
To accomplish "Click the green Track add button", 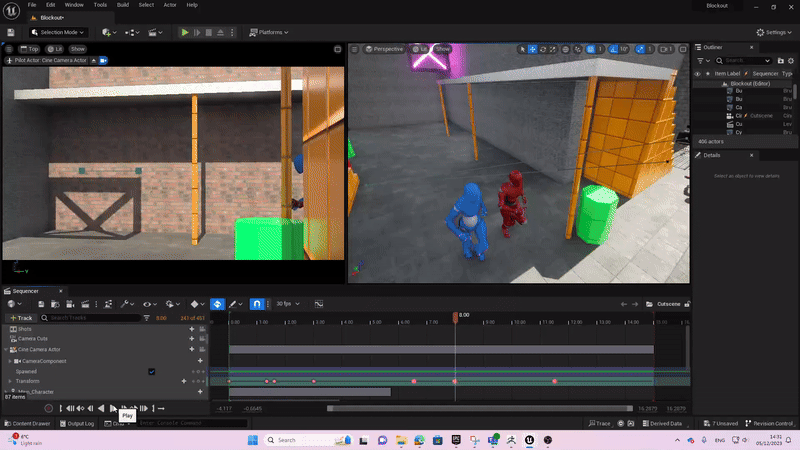I will [x=22, y=318].
